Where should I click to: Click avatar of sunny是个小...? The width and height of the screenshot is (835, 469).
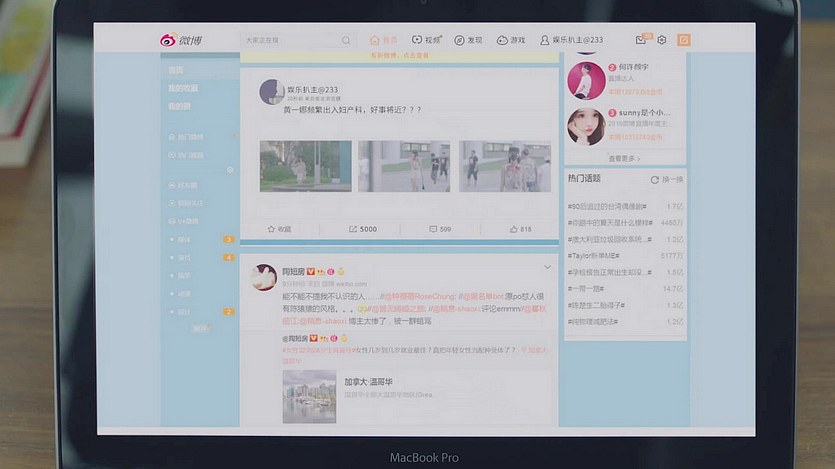[x=586, y=127]
